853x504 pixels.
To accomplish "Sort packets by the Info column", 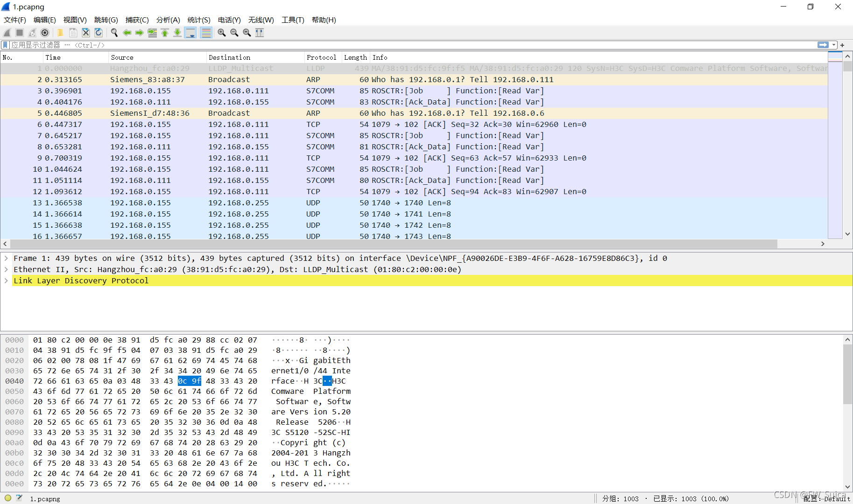I will coord(599,57).
